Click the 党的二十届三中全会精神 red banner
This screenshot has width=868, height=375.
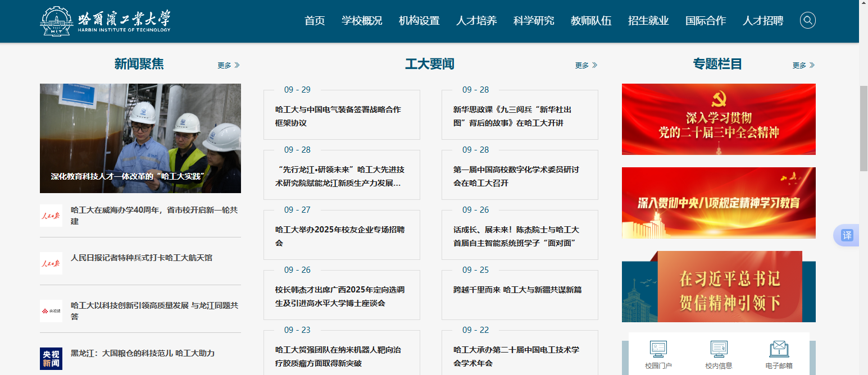719,119
